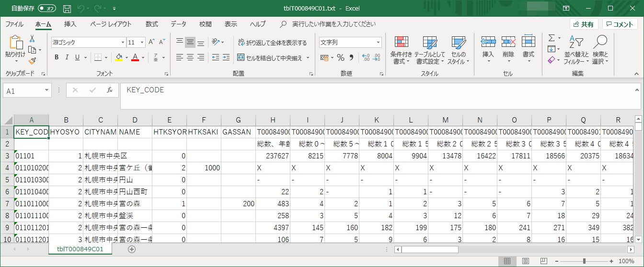The image size is (644, 267).
Task: Click the Cut scissors icon
Action: pos(32,39)
